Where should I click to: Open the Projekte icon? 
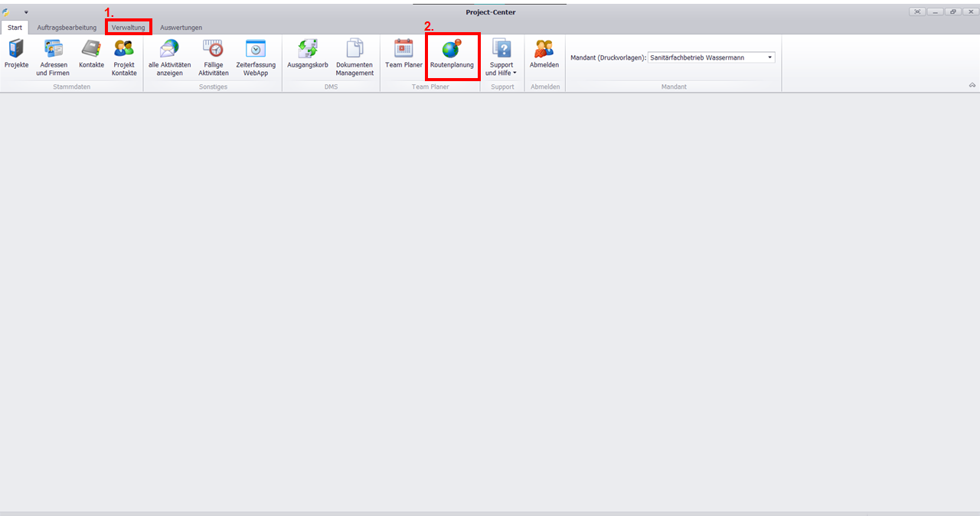point(16,56)
